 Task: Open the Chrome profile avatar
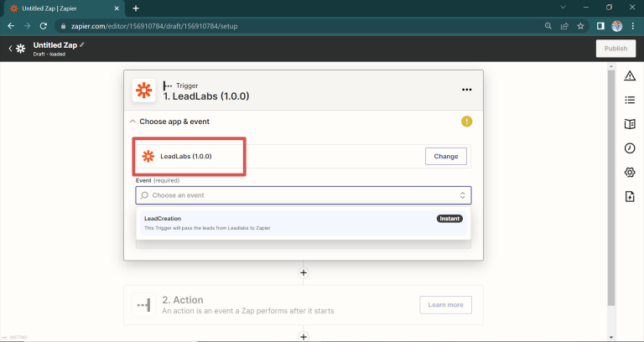(x=616, y=26)
